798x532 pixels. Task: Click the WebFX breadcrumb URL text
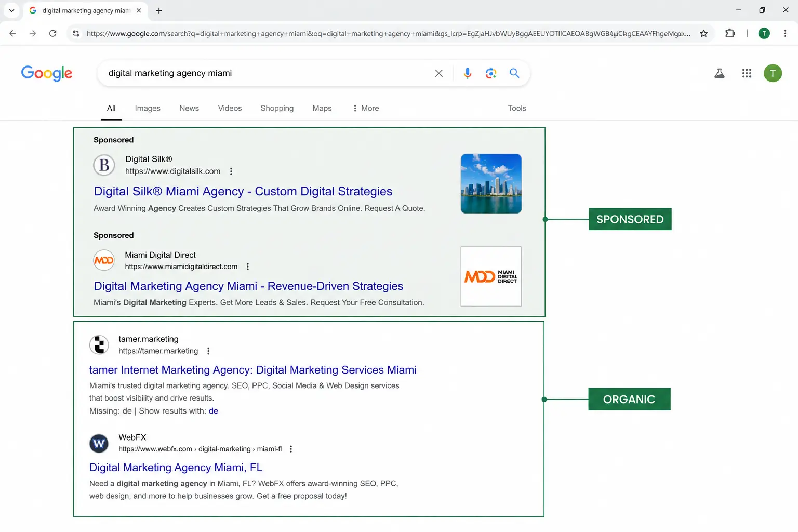point(200,449)
